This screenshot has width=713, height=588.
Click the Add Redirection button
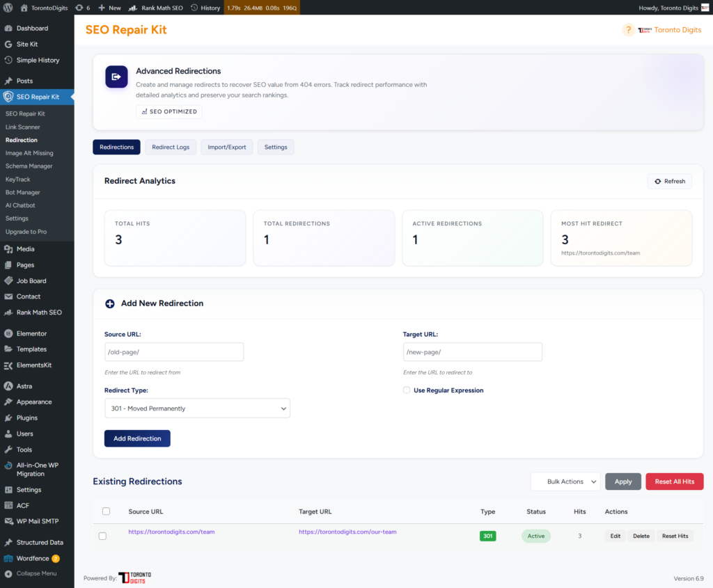pyautogui.click(x=137, y=438)
